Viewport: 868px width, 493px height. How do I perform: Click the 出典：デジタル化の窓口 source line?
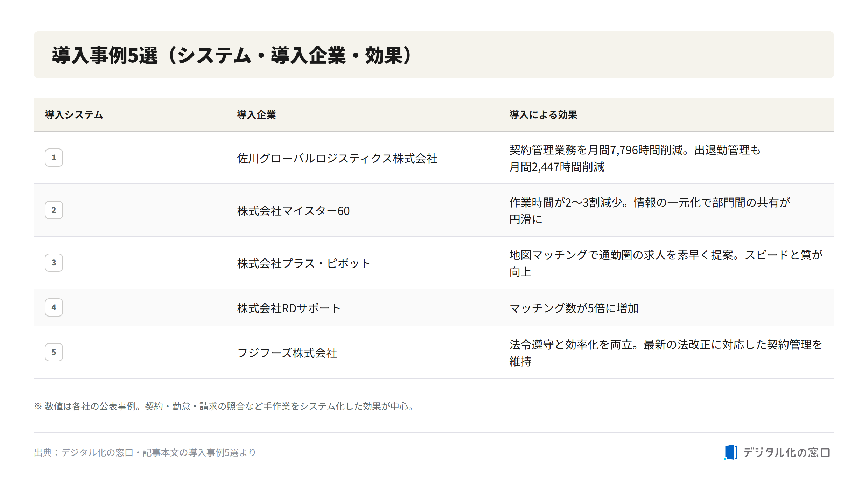145,452
